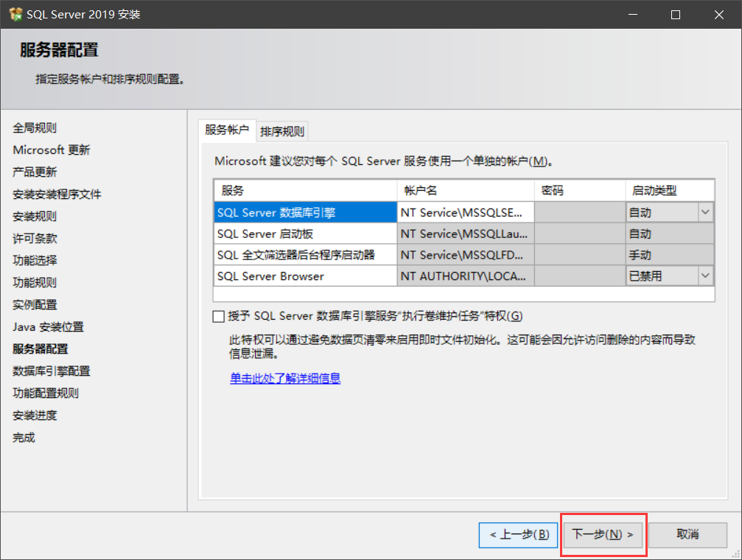
Task: Select 功能选择 step in the sidebar
Action: pos(35,260)
